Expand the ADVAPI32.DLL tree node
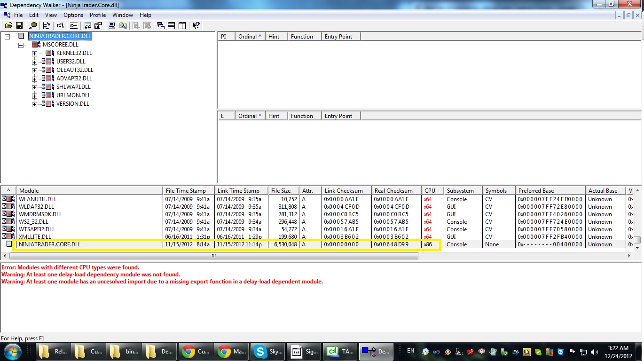Viewport: 644px width, 361px height. click(x=34, y=78)
